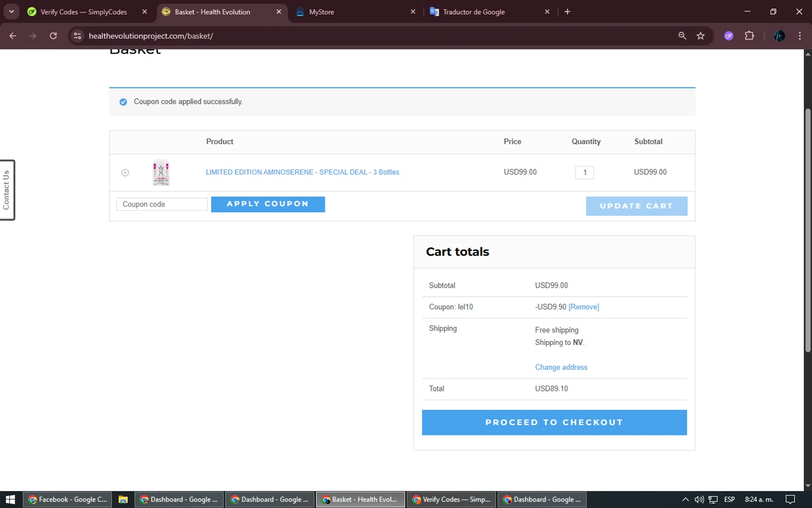The height and width of the screenshot is (508, 812).
Task: Open File Explorer from the taskbar
Action: pos(123,499)
